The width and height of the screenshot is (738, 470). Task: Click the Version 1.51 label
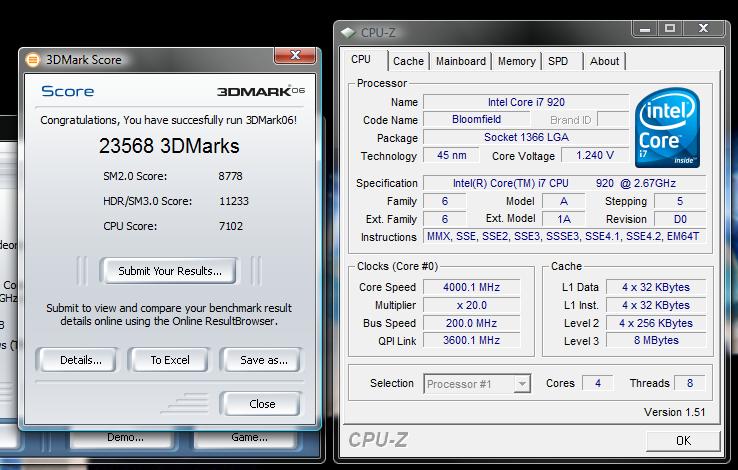click(674, 413)
